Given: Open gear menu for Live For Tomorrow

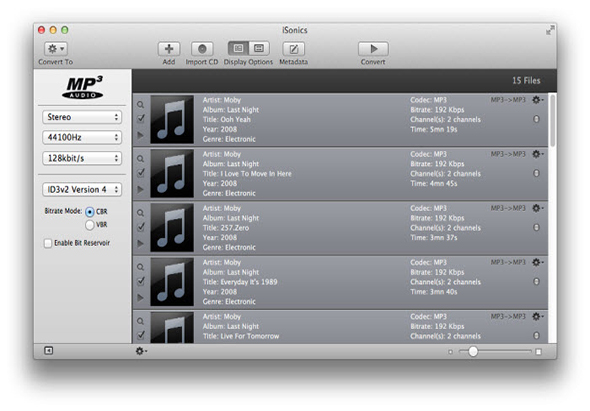Looking at the screenshot, I should tap(537, 317).
